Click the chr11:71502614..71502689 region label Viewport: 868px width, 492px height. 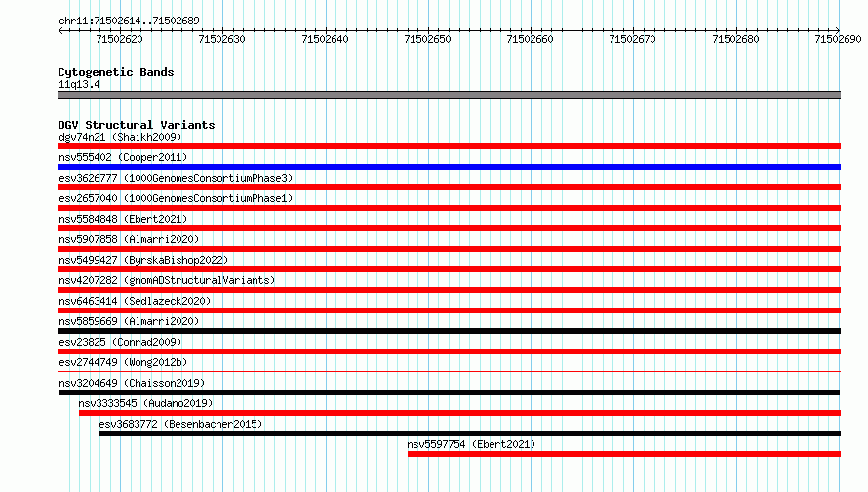pos(129,20)
